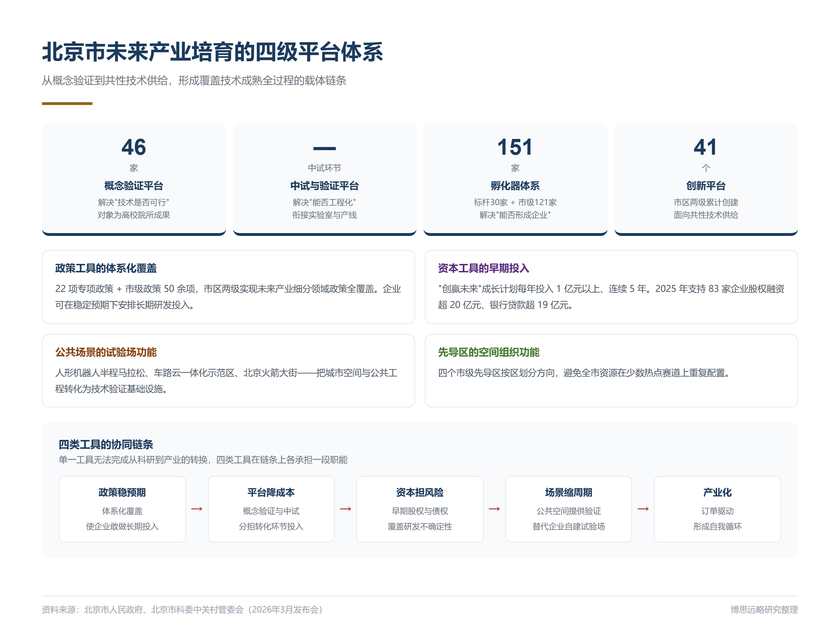Click the subtitle starting 从概念验证到共性技术供给

[194, 80]
